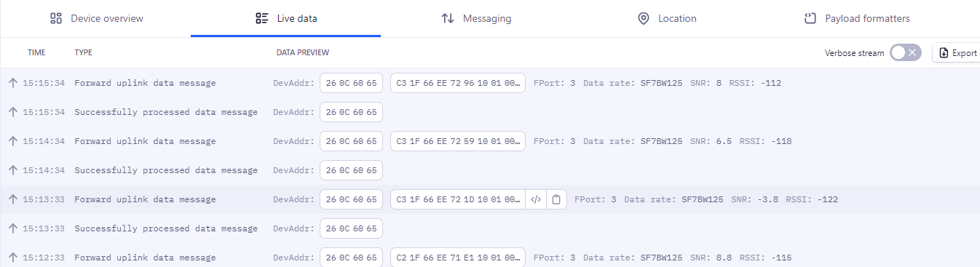Viewport: 980px width, 267px height.
Task: Show formatted payload code for 15:13:33 uplink
Action: coord(536,199)
